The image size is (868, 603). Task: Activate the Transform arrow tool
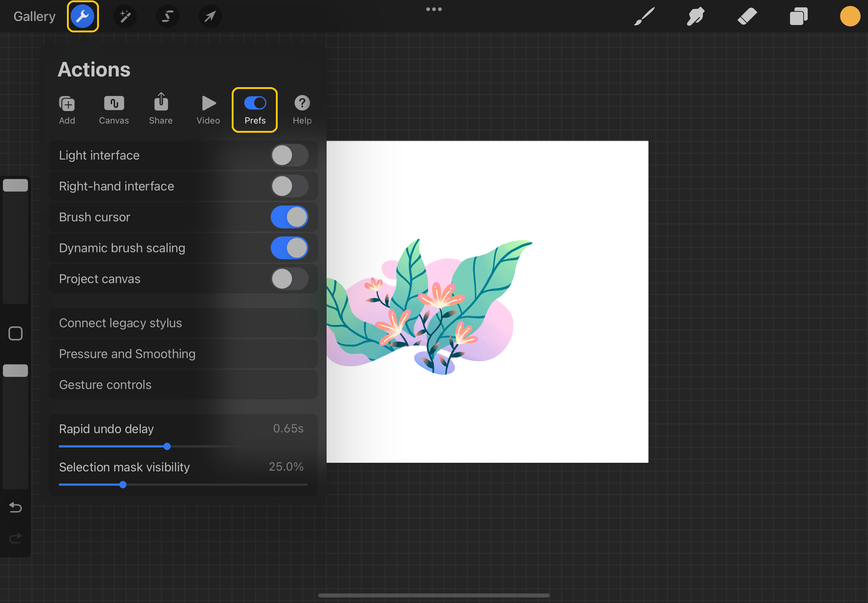coord(210,17)
